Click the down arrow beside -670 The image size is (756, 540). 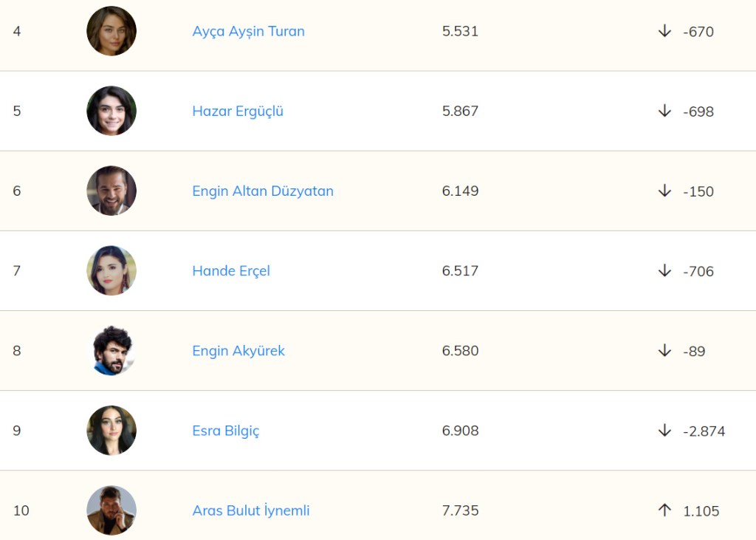[664, 31]
